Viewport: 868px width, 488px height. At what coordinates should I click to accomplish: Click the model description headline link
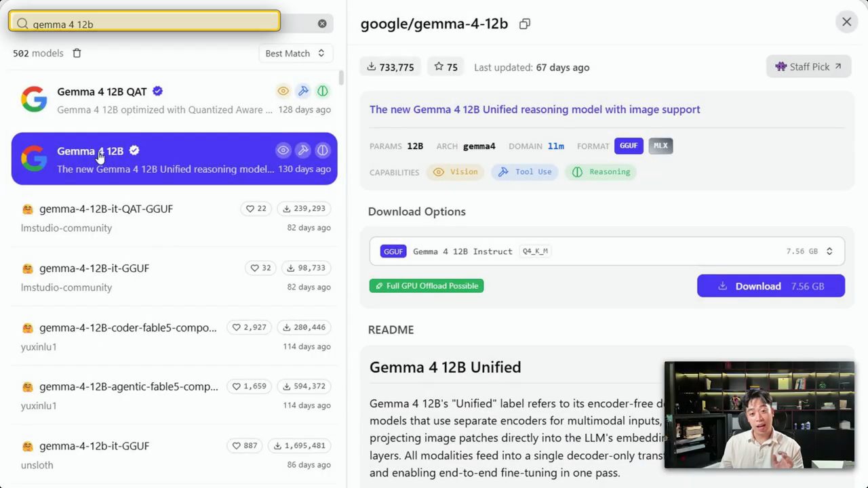click(534, 109)
